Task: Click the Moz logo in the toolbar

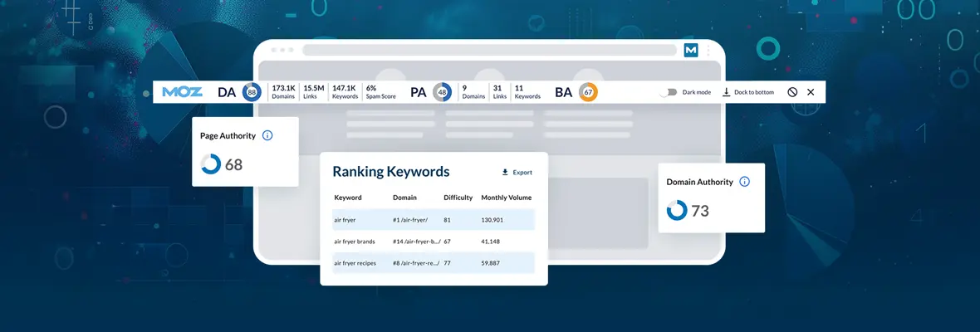Action: [182, 92]
